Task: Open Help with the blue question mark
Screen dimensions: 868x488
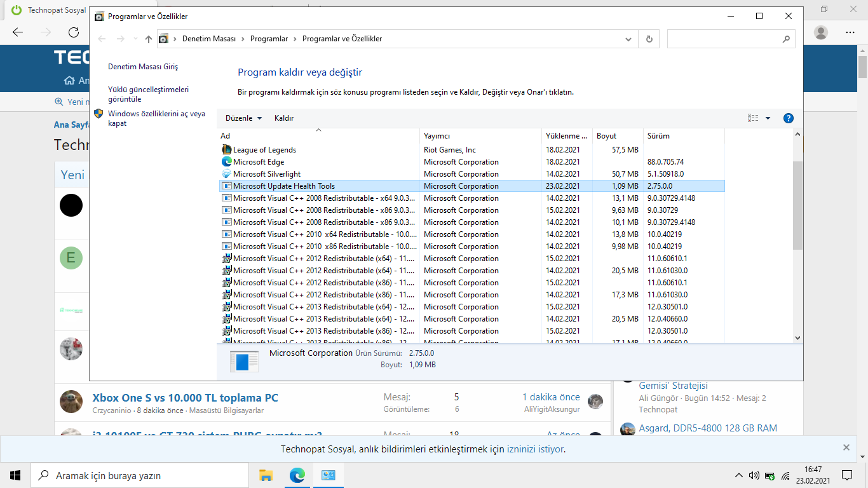Action: tap(789, 118)
